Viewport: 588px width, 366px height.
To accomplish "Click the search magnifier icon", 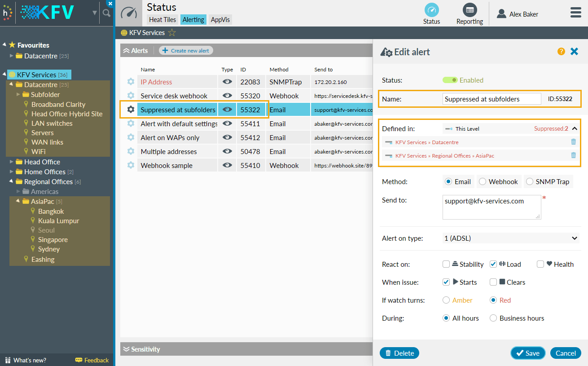I will tap(106, 13).
